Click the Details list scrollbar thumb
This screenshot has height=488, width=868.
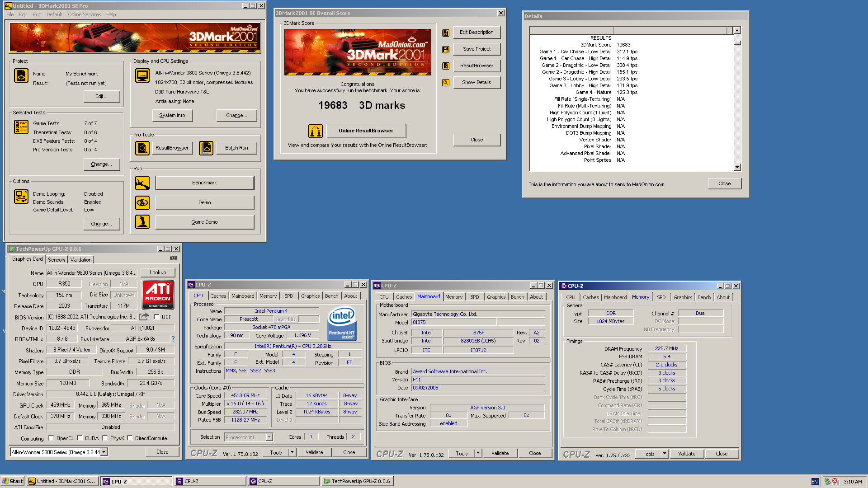pyautogui.click(x=737, y=43)
